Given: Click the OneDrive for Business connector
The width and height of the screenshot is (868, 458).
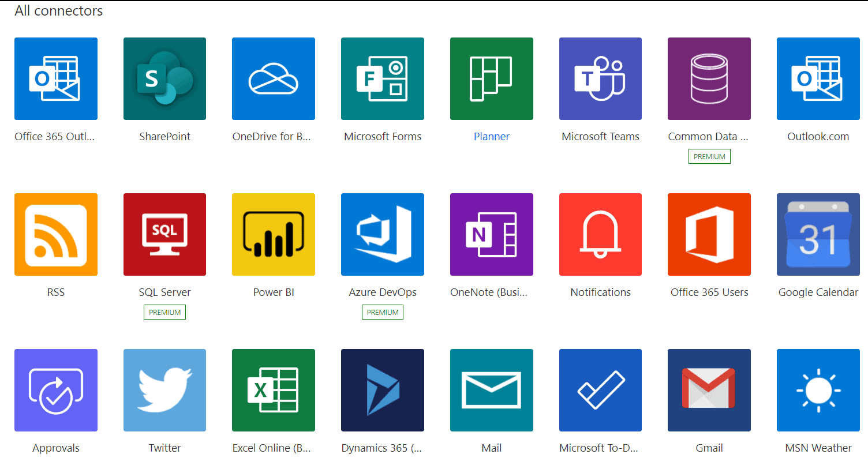Looking at the screenshot, I should (273, 78).
